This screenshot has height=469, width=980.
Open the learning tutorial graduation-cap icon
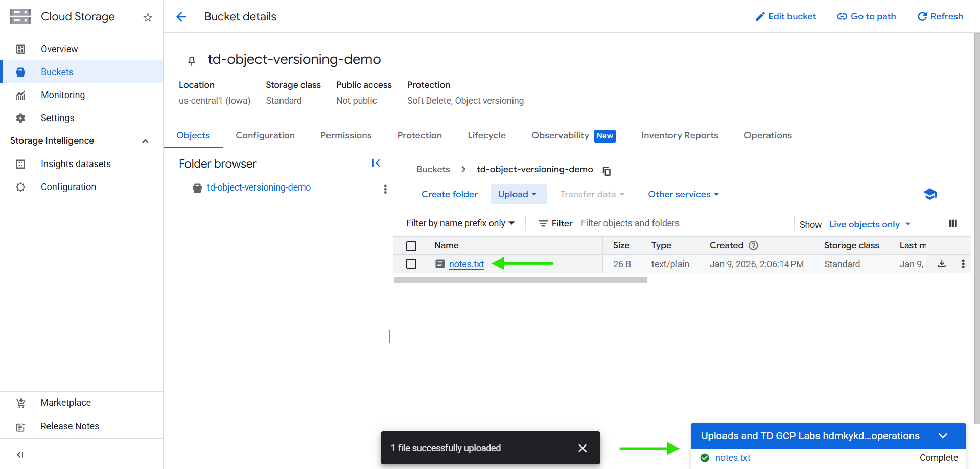coord(930,194)
